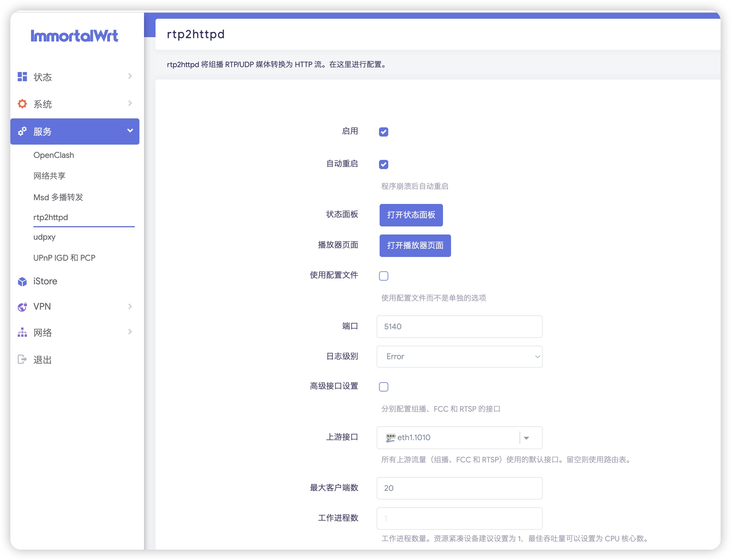This screenshot has width=731, height=560.
Task: Uncheck the 启用 checkbox
Action: 383,132
